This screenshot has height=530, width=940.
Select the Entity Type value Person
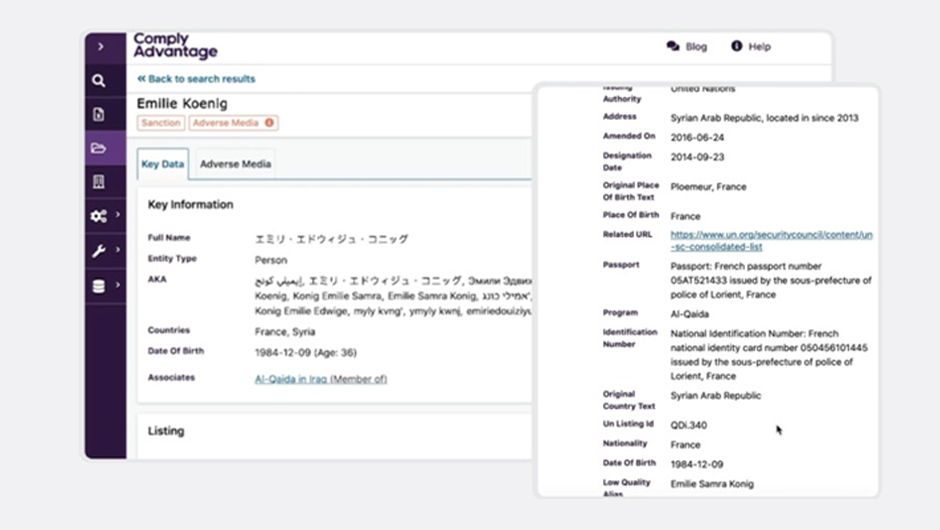(x=271, y=260)
